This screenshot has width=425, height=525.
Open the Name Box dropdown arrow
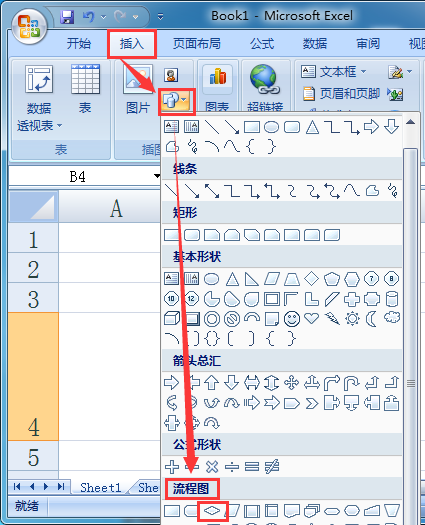pyautogui.click(x=157, y=176)
